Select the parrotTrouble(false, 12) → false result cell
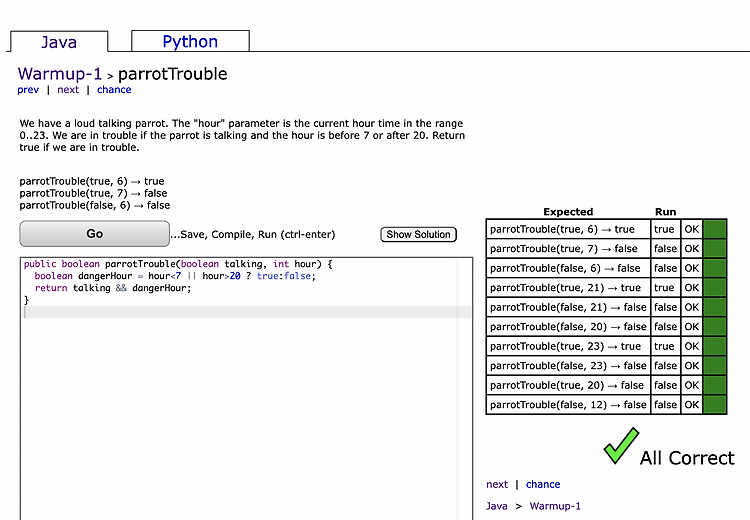This screenshot has width=750, height=520. click(568, 405)
